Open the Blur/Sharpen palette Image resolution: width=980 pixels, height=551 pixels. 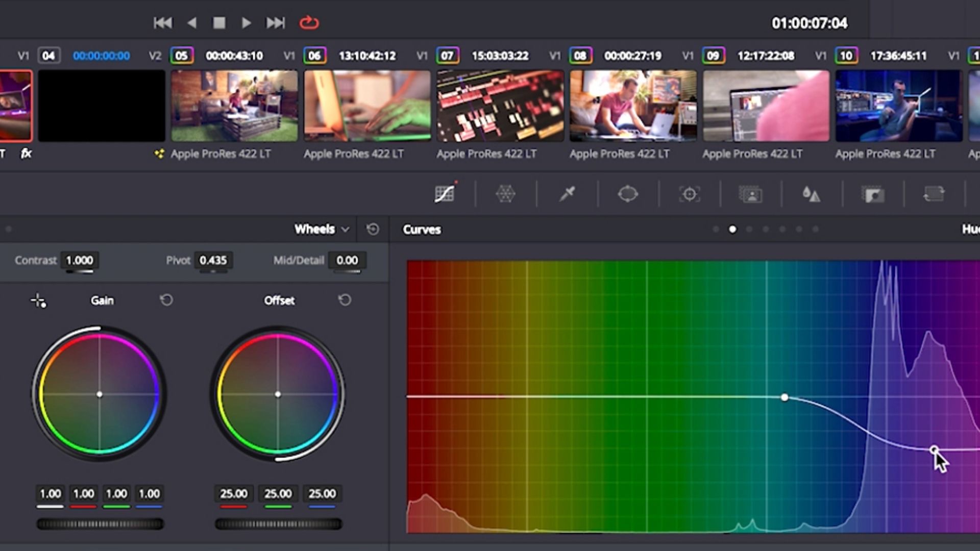811,194
